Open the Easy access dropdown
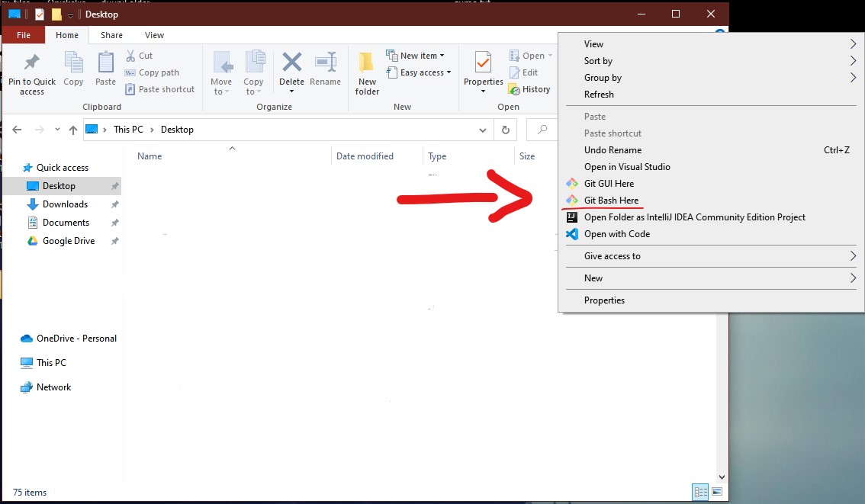 coord(420,72)
